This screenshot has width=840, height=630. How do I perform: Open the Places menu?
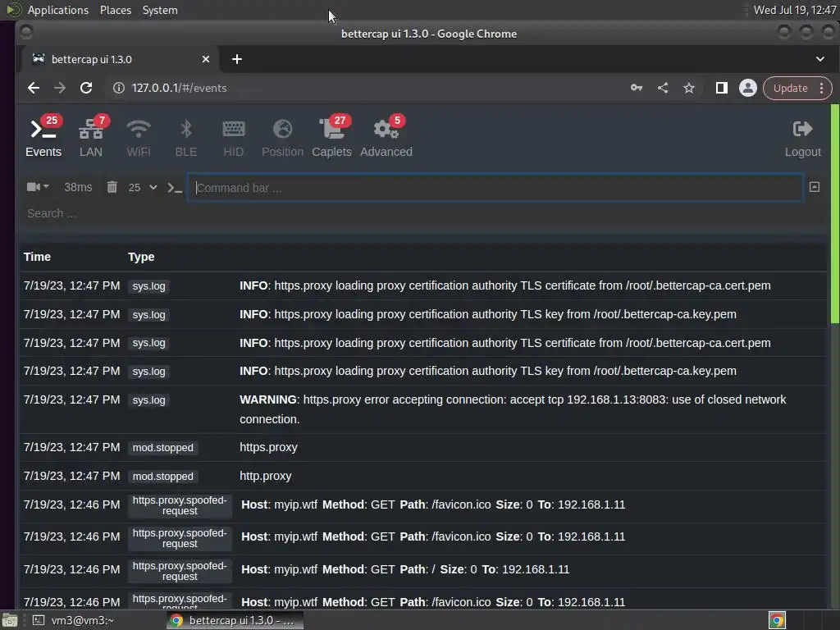click(x=115, y=10)
